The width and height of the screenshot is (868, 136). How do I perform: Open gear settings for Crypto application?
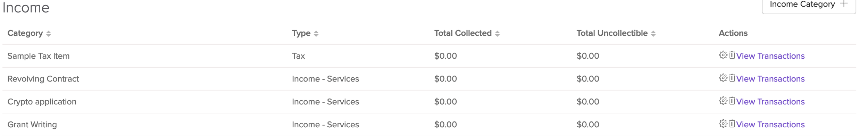[723, 101]
